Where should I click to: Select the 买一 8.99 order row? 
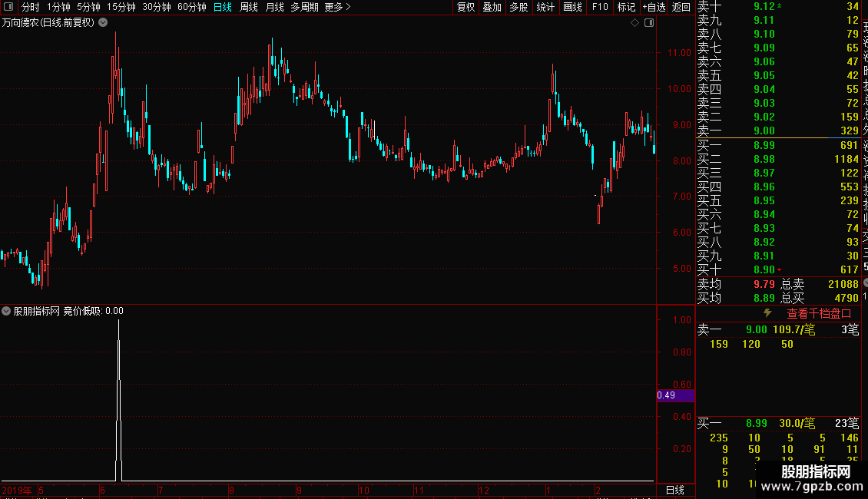coord(778,145)
